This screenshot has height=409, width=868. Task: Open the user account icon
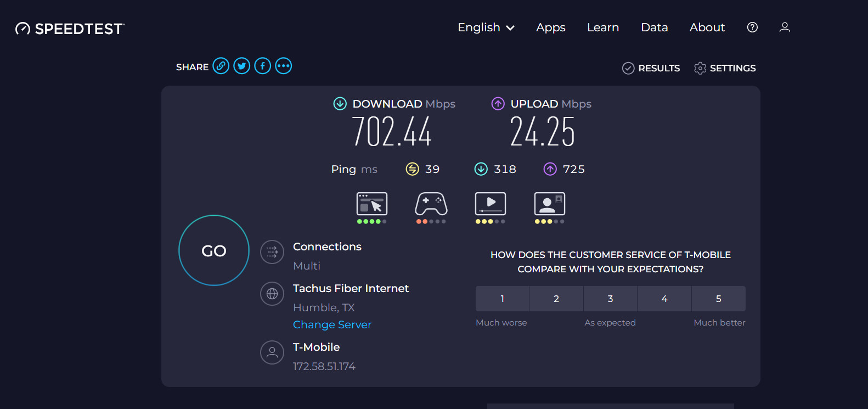[785, 27]
